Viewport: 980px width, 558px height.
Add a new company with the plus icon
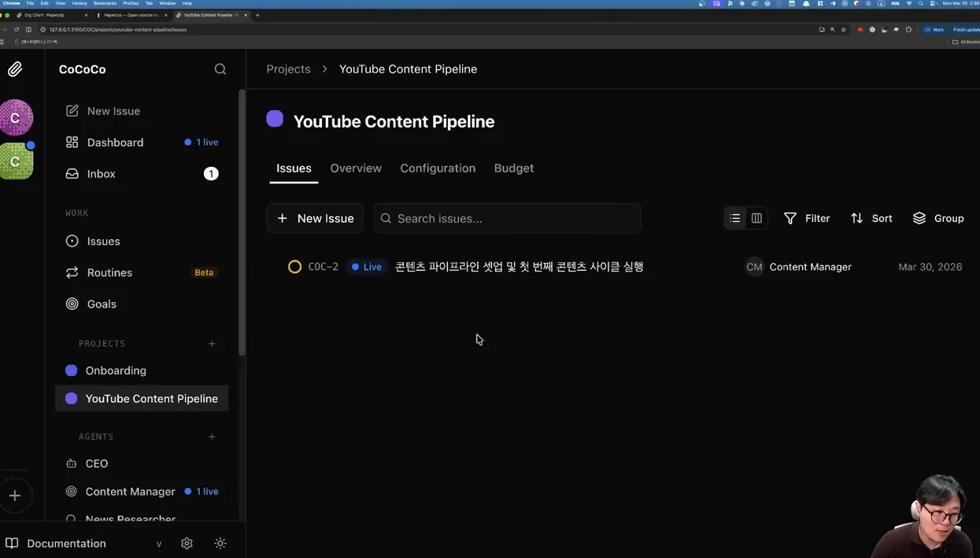(x=15, y=496)
